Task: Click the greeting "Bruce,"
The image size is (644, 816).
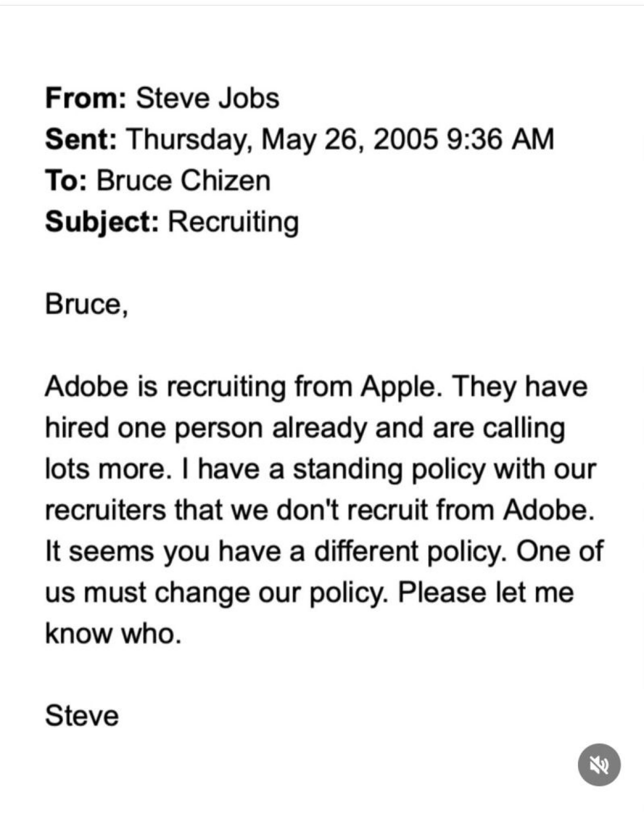Action: (86, 305)
